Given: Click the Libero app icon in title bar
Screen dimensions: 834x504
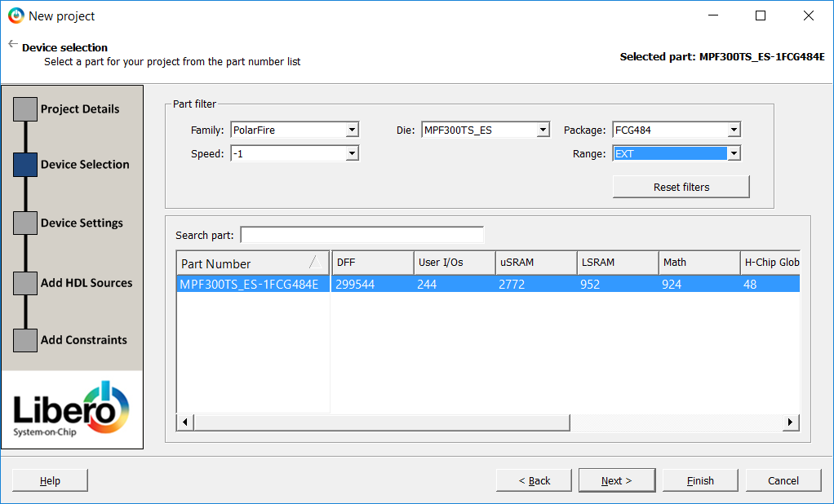Looking at the screenshot, I should click(x=16, y=16).
